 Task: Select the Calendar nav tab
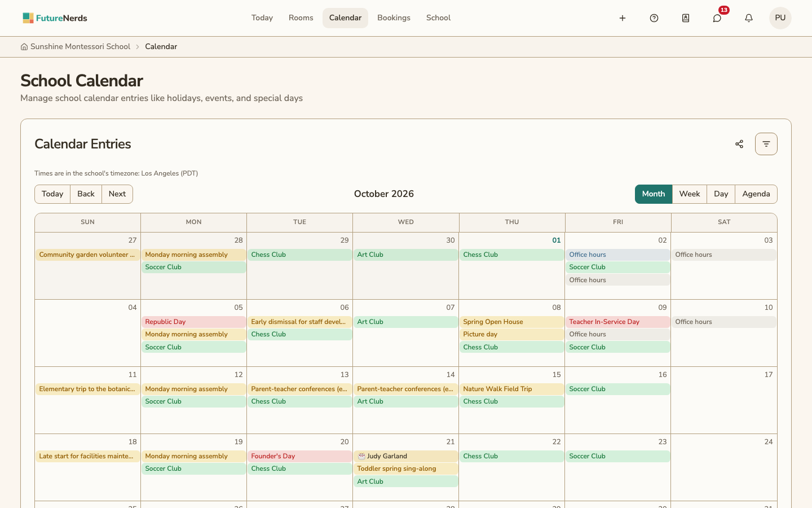[x=345, y=18]
